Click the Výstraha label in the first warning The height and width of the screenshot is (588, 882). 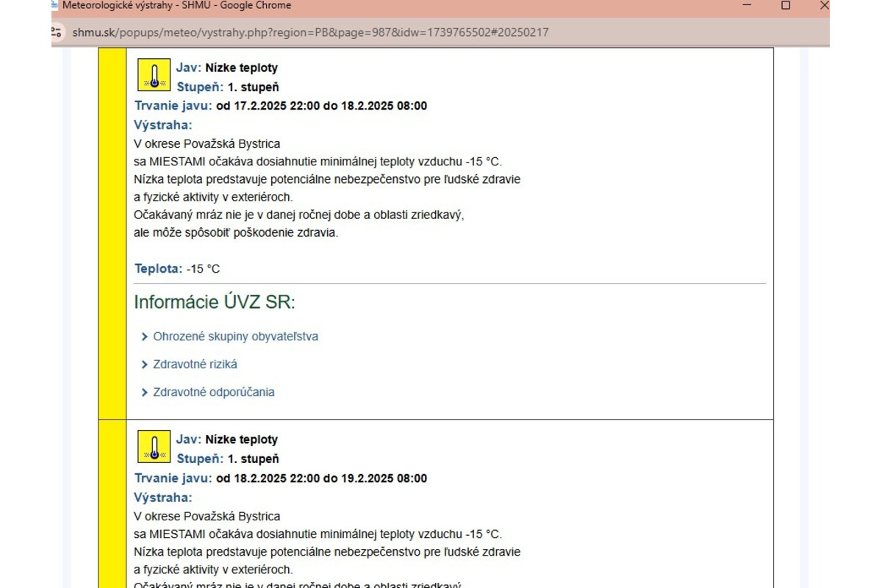click(163, 125)
